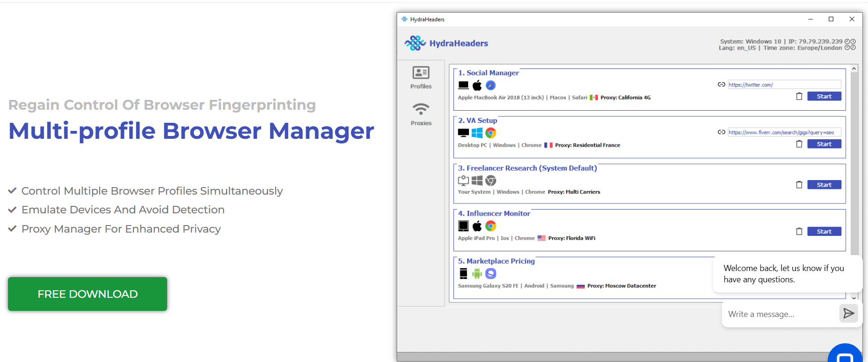Click Samsung browser icon in Marketplace Pricing
This screenshot has height=362, width=868.
click(491, 273)
